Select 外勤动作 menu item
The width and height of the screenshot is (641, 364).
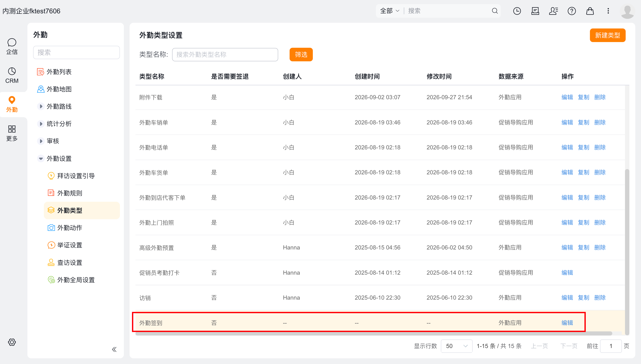click(65, 228)
